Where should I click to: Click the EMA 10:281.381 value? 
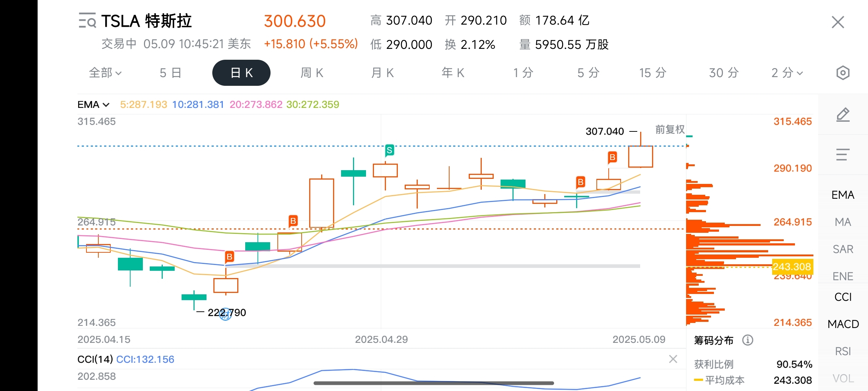198,105
